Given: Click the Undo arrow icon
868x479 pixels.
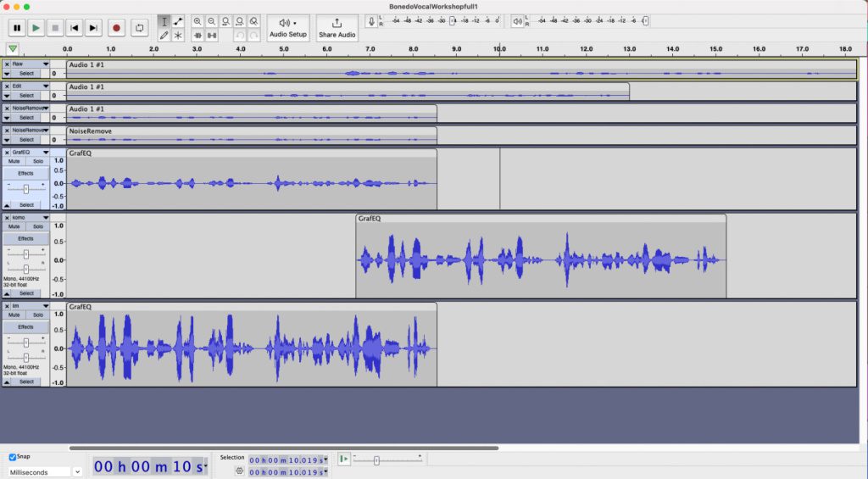Looking at the screenshot, I should click(x=240, y=36).
